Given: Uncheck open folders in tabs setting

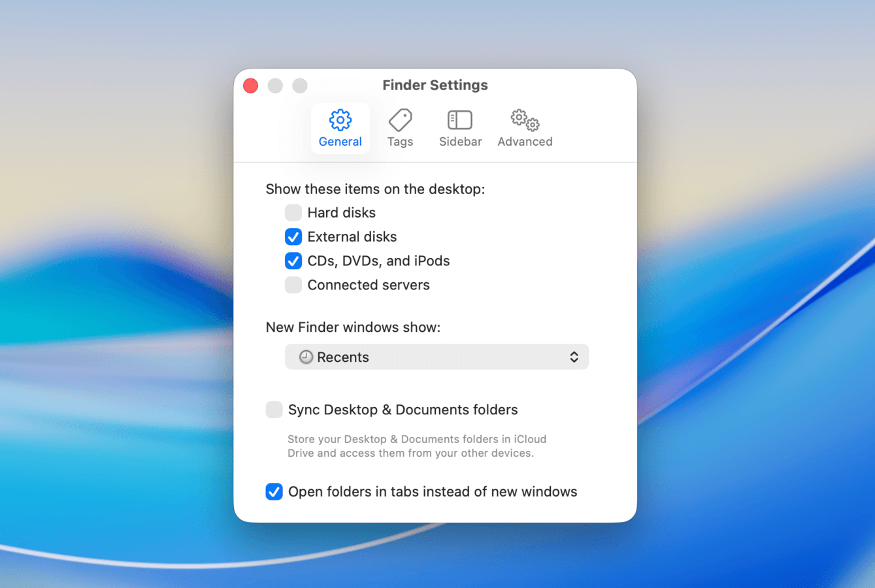Looking at the screenshot, I should [274, 491].
